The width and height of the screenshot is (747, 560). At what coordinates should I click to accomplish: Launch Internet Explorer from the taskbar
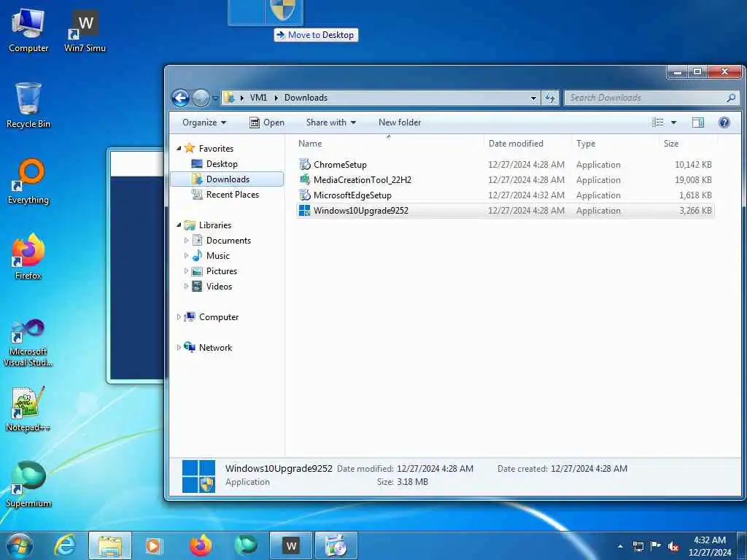[64, 545]
